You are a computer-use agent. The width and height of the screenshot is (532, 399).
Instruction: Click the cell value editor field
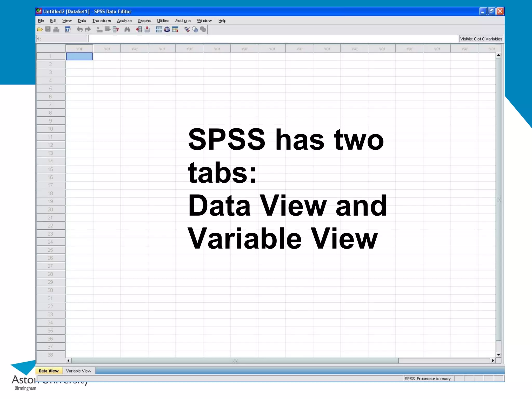[273, 39]
